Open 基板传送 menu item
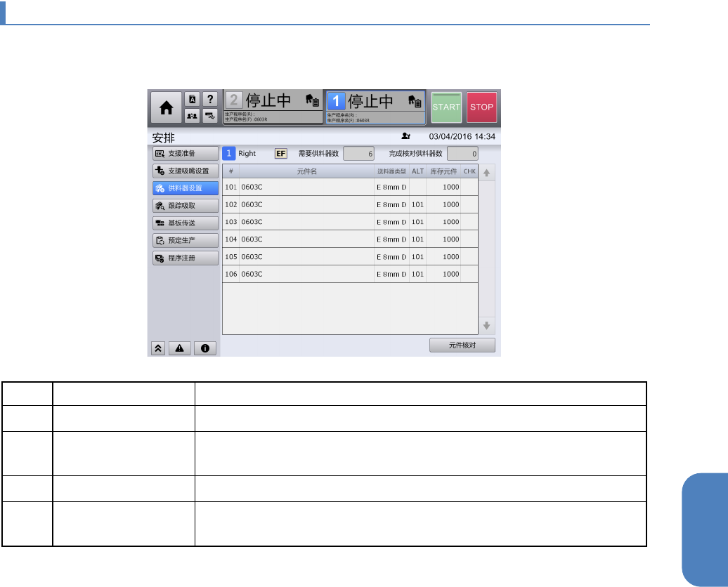The height and width of the screenshot is (587, 728). coord(186,223)
